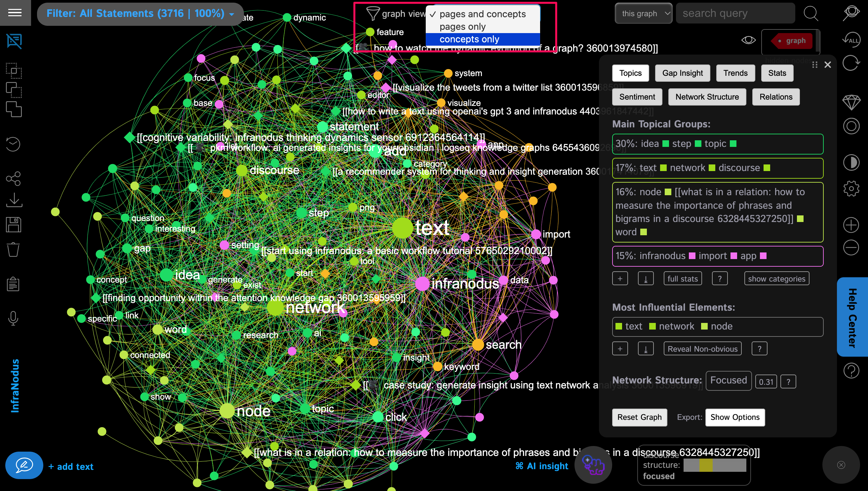This screenshot has height=491, width=868.
Task: Click the AI brain insight icon
Action: (594, 465)
